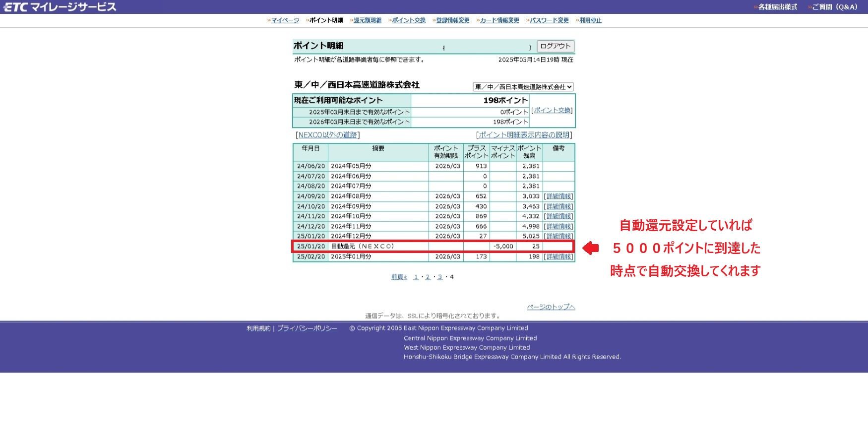Click the ログアウト button
Viewport: 868px width, 442px height.
(556, 46)
